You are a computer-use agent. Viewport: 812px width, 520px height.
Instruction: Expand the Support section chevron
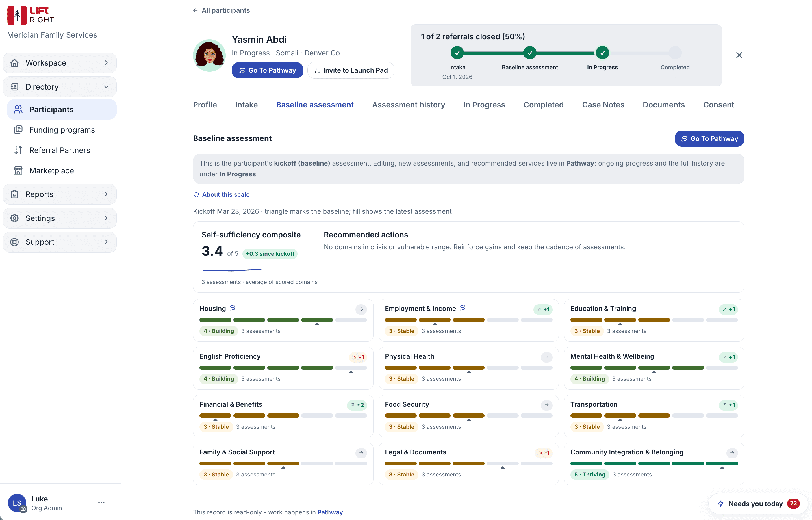click(x=106, y=242)
